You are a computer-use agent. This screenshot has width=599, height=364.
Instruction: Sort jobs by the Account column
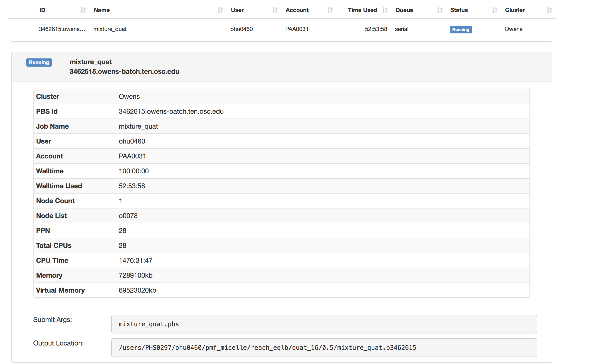pos(330,10)
